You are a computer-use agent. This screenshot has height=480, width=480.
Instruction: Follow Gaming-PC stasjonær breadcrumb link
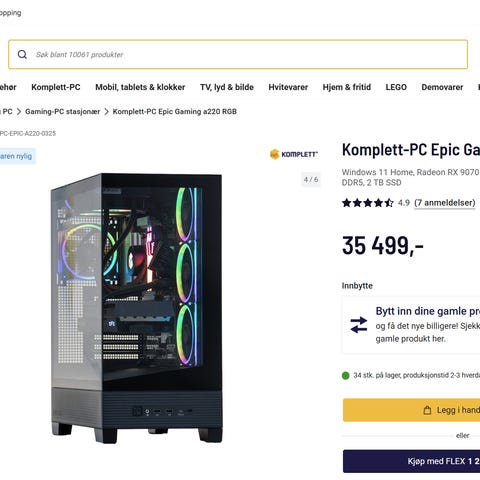pos(62,112)
